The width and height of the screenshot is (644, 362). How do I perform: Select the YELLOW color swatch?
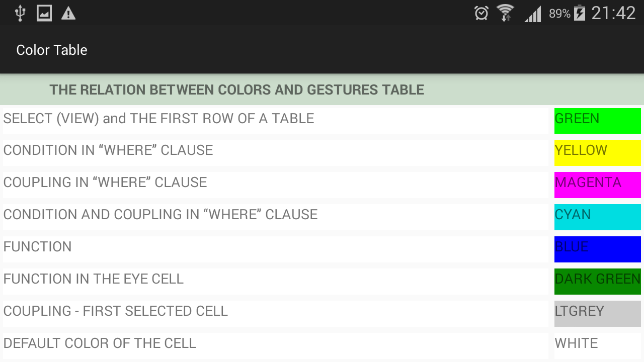click(x=597, y=152)
